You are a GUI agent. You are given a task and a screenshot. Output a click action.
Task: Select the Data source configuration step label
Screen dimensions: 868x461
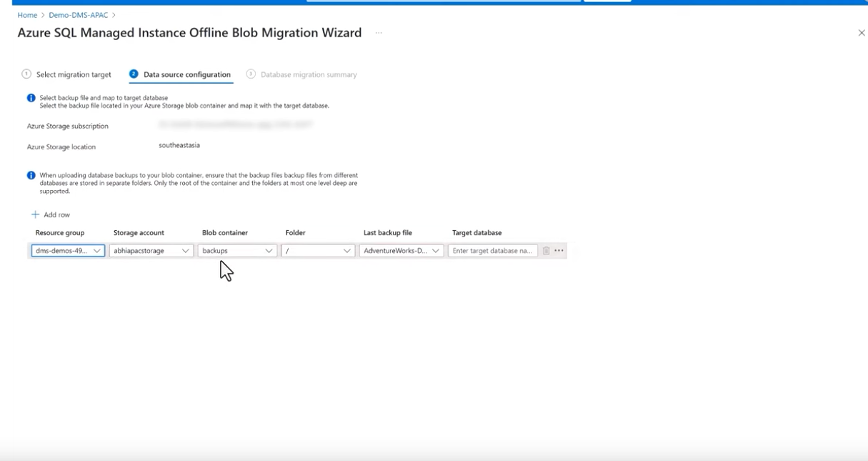pos(187,74)
